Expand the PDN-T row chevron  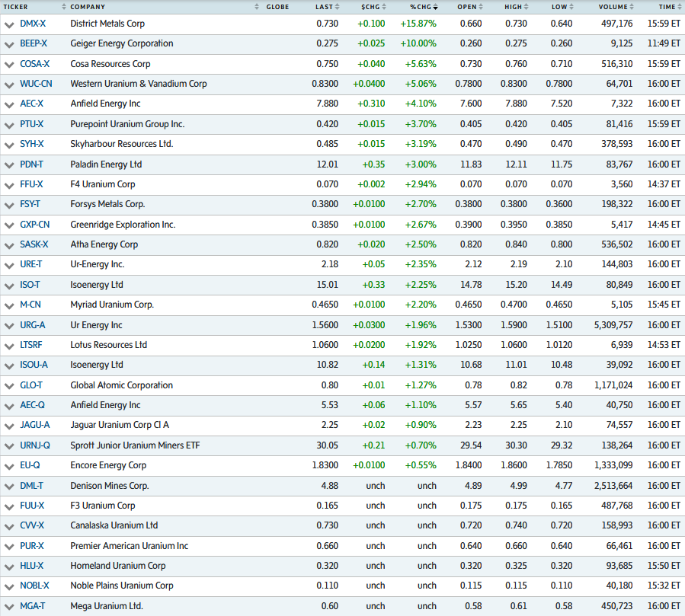(x=8, y=165)
